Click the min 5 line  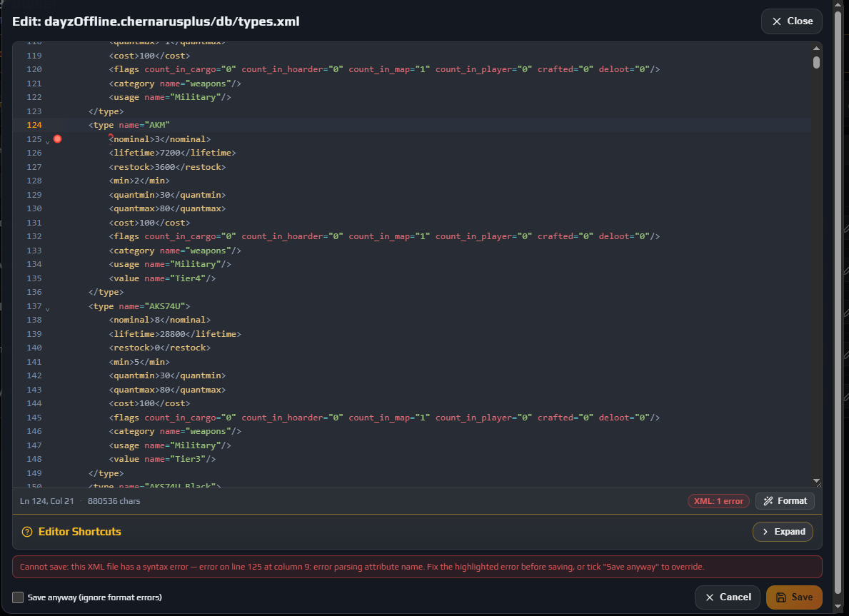[139, 362]
